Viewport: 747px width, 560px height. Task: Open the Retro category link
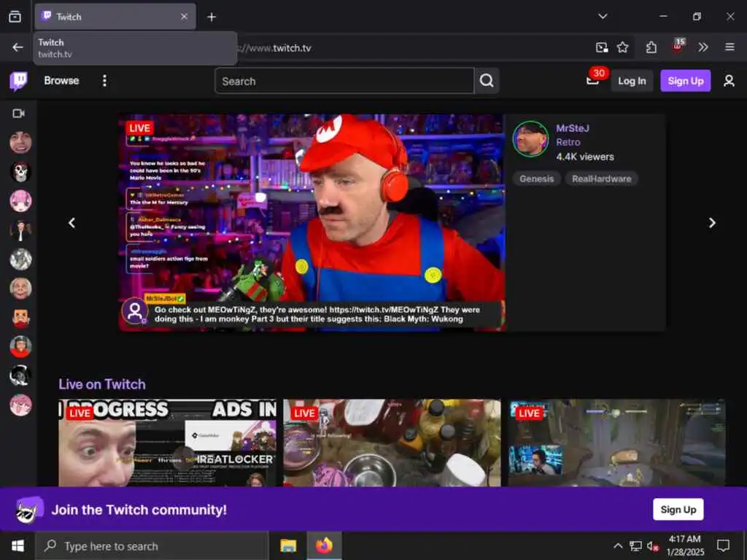point(568,142)
